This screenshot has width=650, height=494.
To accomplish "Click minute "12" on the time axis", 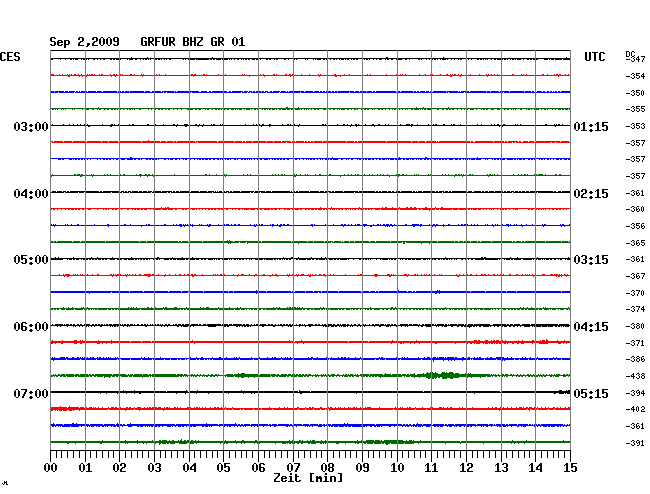I will click(466, 468).
